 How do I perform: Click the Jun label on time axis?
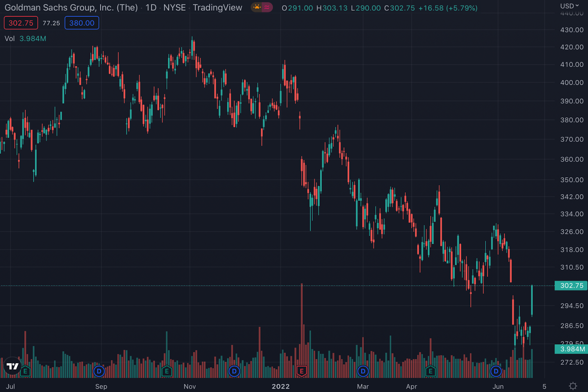coord(498,386)
